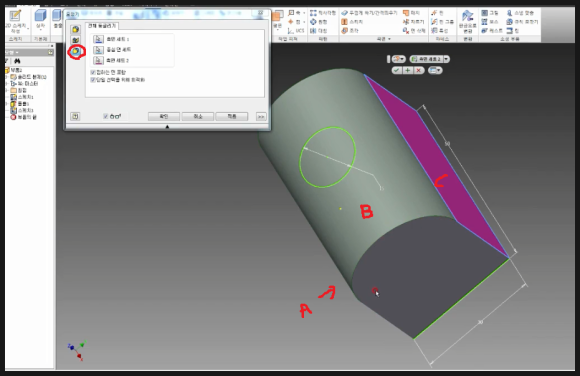This screenshot has width=580, height=376.
Task: Open the browser Find binoculars tool
Action: click(17, 61)
